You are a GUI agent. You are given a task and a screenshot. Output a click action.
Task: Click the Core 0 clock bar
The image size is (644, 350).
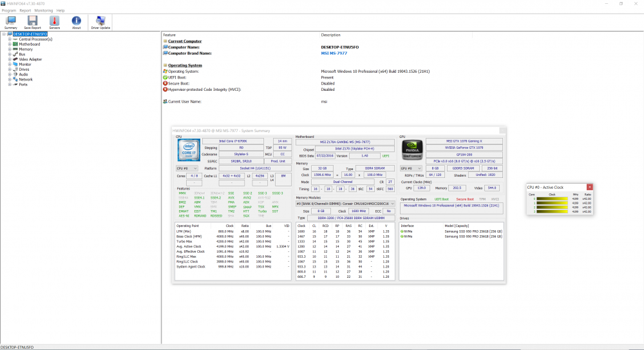552,199
